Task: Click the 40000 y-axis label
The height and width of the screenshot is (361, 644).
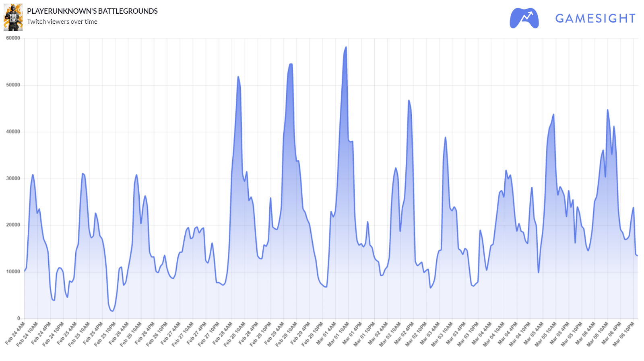Action: pyautogui.click(x=13, y=131)
